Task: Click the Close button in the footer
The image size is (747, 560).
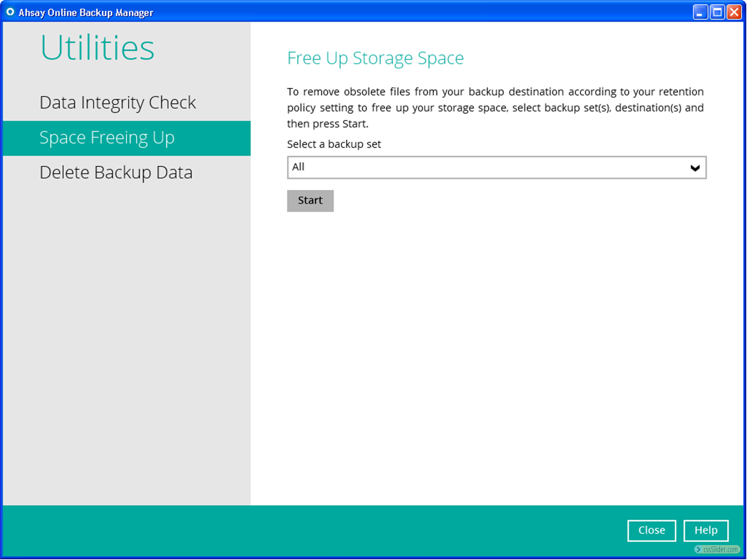Action: point(651,531)
